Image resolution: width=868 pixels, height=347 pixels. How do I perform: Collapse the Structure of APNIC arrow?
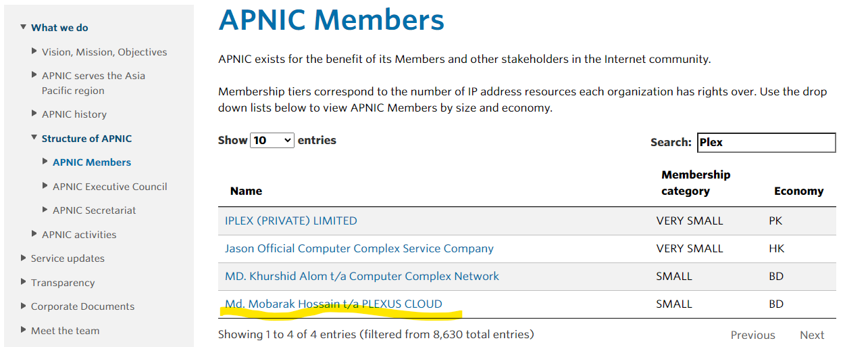pos(34,138)
